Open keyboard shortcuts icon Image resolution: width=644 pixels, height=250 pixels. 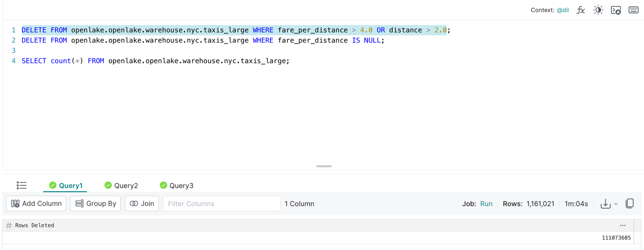(633, 10)
